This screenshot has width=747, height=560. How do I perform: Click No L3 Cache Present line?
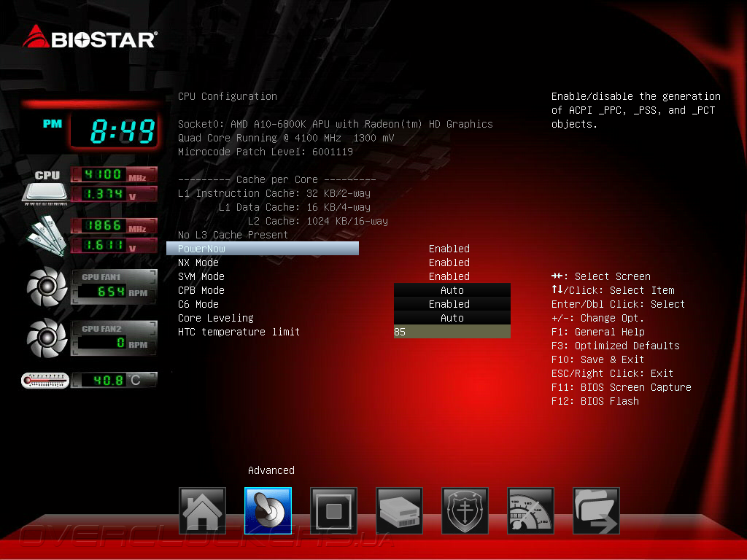[233, 235]
